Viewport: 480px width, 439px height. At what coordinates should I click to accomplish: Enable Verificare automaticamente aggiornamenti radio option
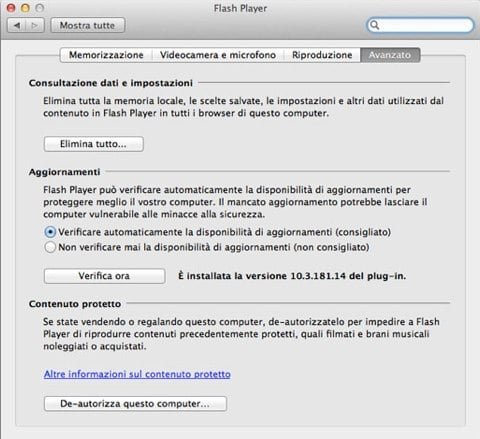point(50,232)
